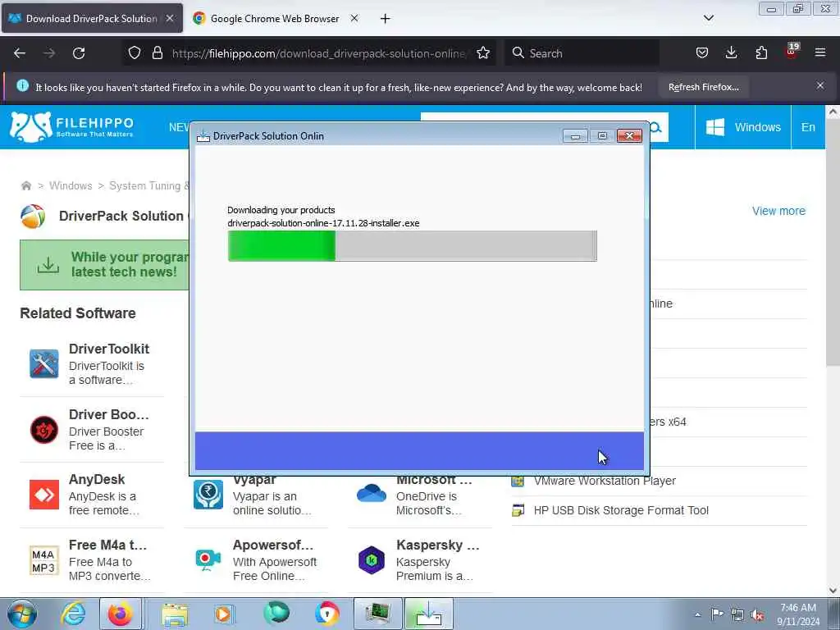Click the taskbar clock showing 7:46 AM
This screenshot has width=840, height=630.
point(797,614)
